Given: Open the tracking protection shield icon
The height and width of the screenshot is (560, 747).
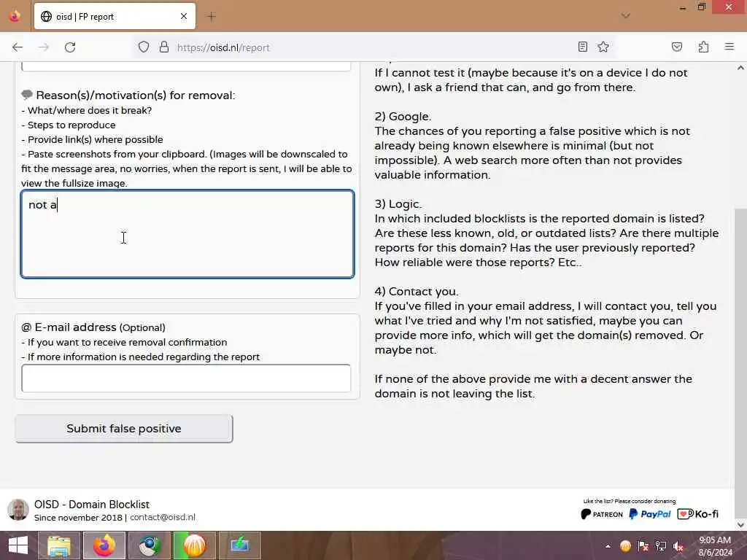Looking at the screenshot, I should [x=144, y=47].
